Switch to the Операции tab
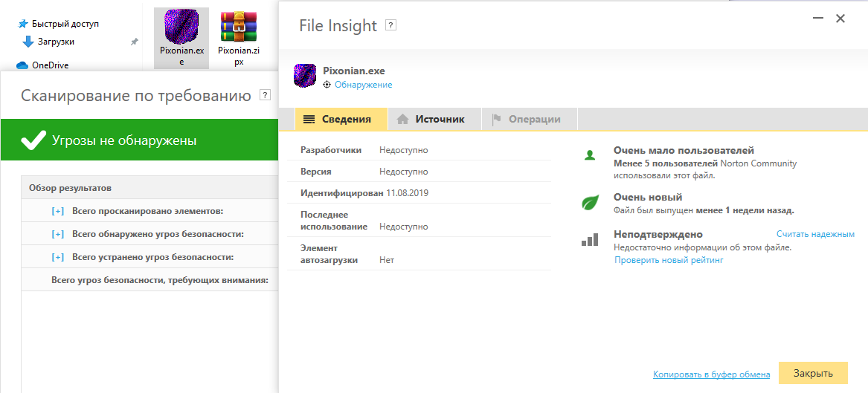The height and width of the screenshot is (393, 868). coord(530,120)
